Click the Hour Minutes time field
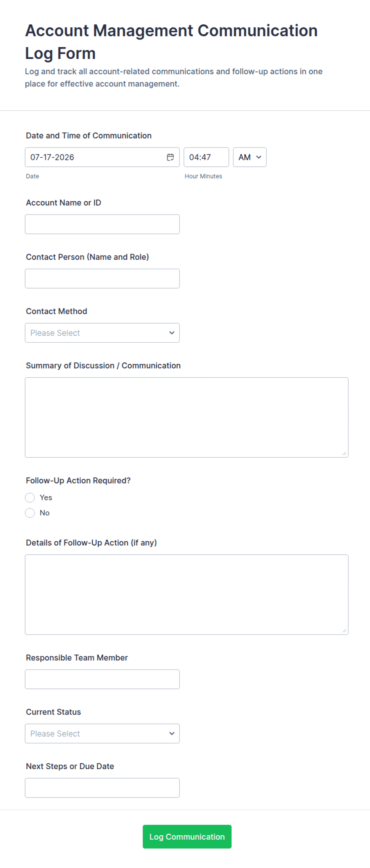The width and height of the screenshot is (370, 868). (x=206, y=157)
